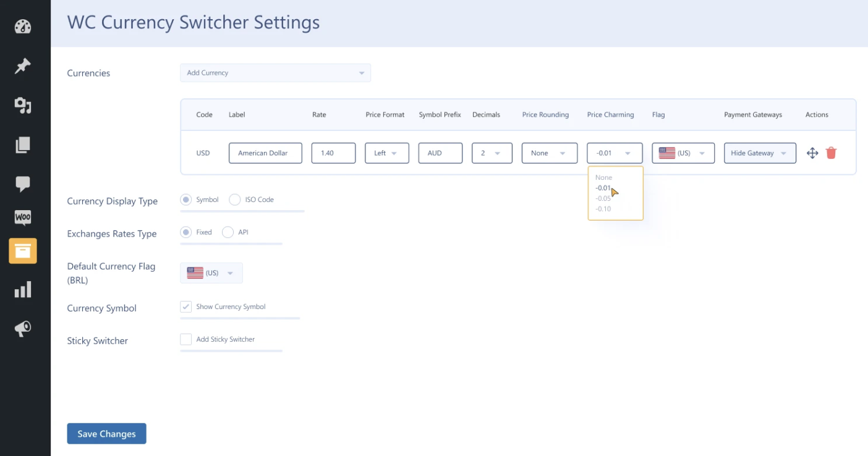
Task: Open the WooCommerce icon in sidebar
Action: coord(23,217)
